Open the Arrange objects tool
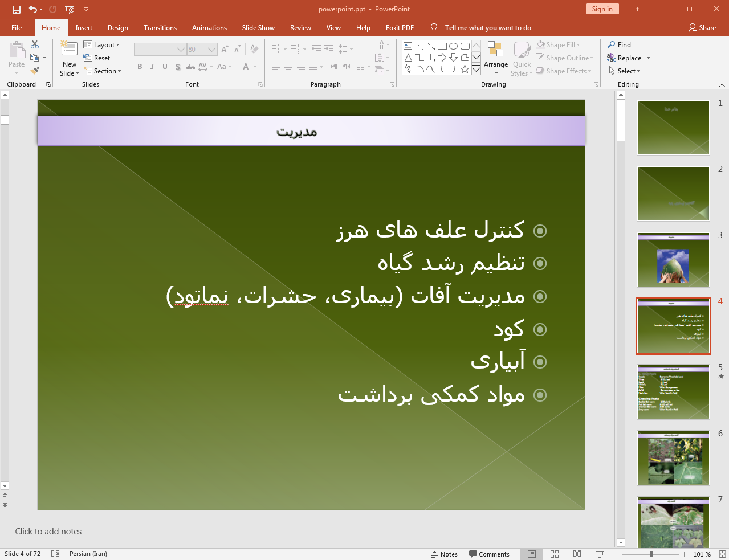729x560 pixels. click(x=495, y=58)
